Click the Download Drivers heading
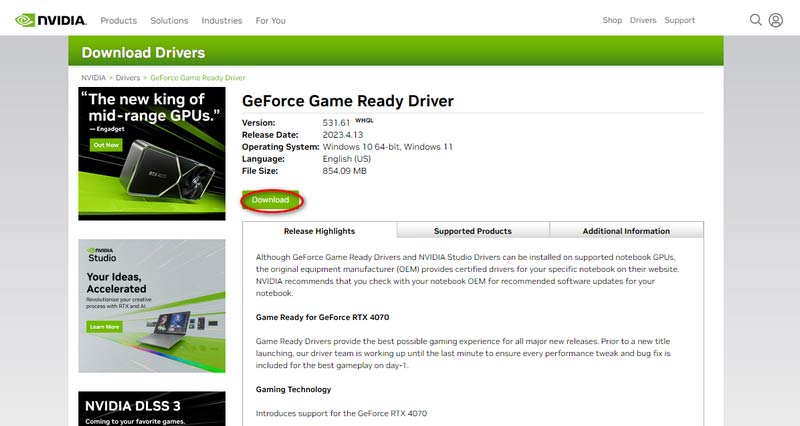800x426 pixels. 143,53
